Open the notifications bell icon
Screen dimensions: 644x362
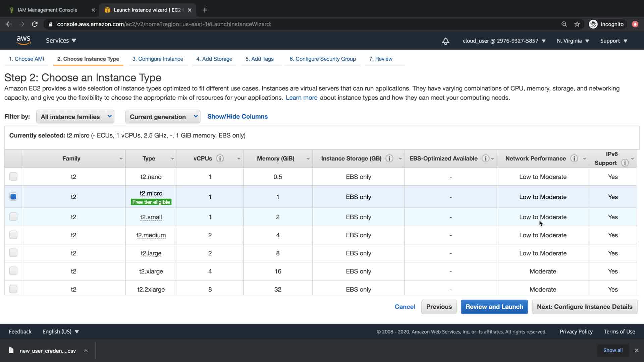pyautogui.click(x=445, y=41)
